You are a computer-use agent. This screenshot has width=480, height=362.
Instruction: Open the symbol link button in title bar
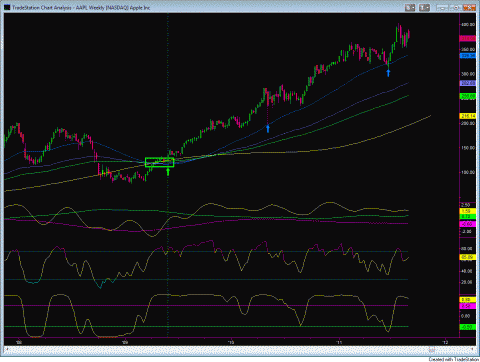410,7
